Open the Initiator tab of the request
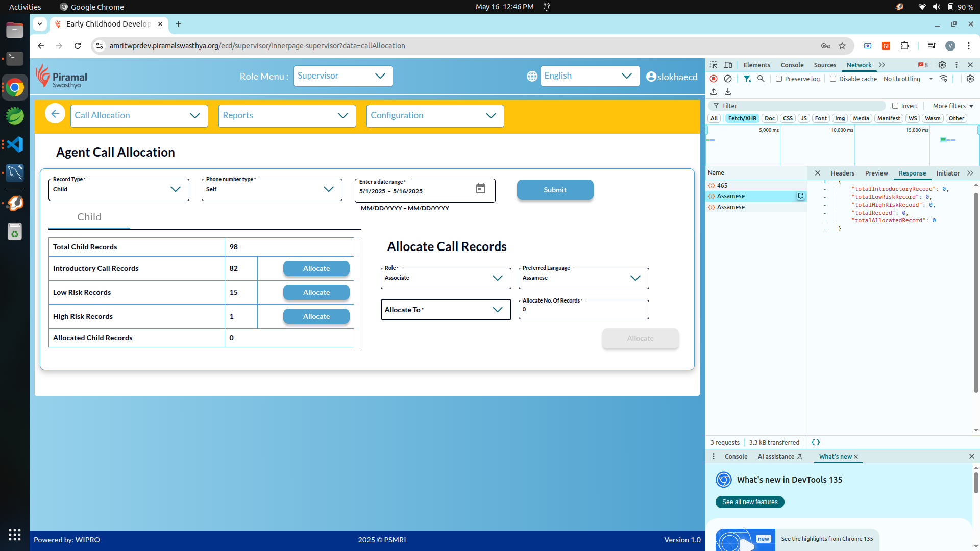The image size is (980, 551). click(948, 173)
